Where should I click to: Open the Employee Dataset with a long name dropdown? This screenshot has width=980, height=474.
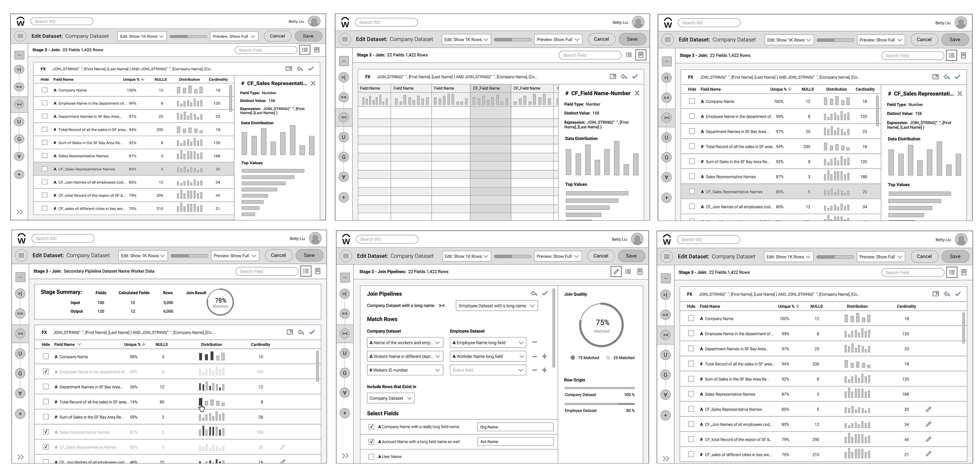tap(497, 306)
